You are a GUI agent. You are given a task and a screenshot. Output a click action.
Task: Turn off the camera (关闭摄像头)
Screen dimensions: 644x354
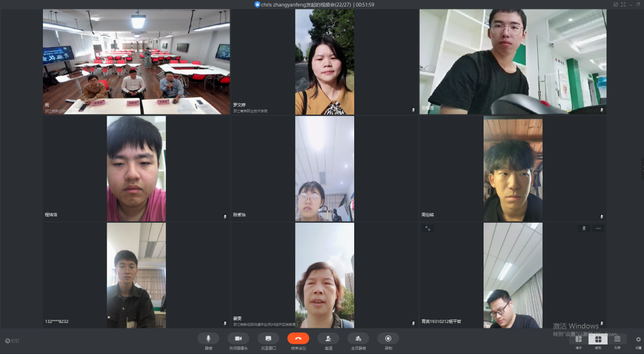pyautogui.click(x=238, y=338)
